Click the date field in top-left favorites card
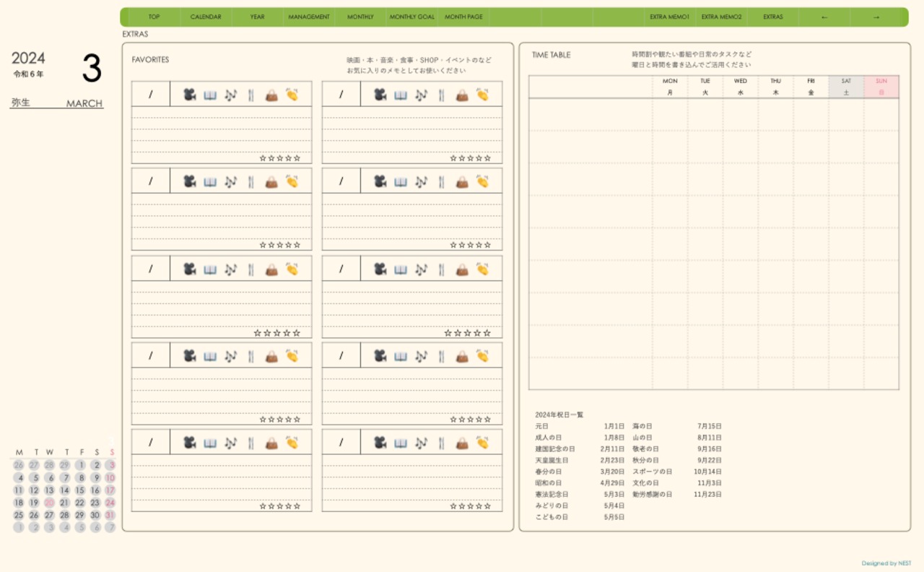Screen dimensions: 924x572 pos(151,95)
